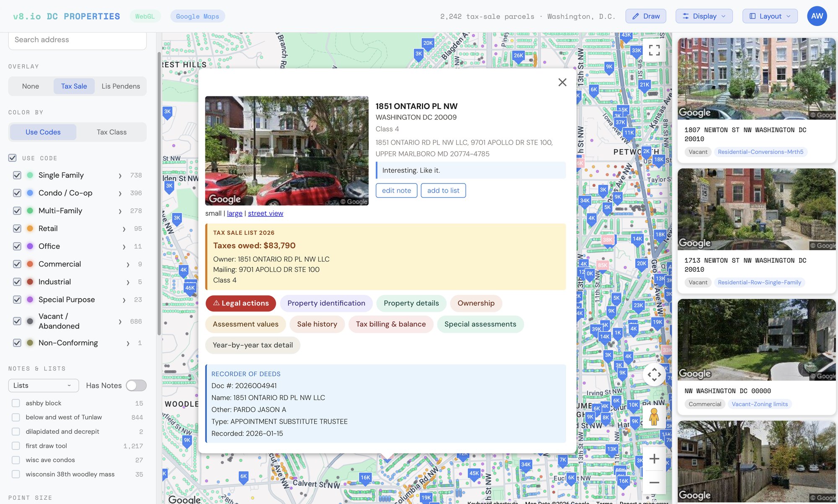Uncheck the Industrial checkbox

pos(17,282)
